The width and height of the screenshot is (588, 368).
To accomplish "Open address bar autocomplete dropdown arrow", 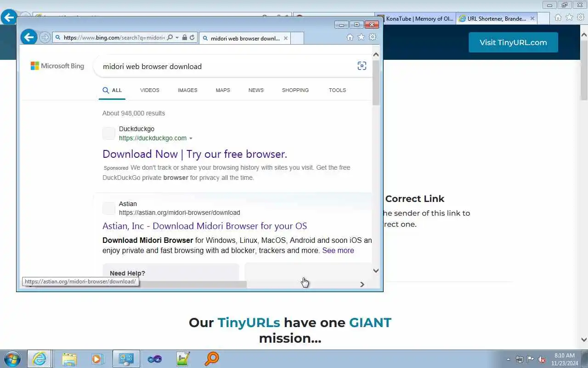I will pos(176,38).
